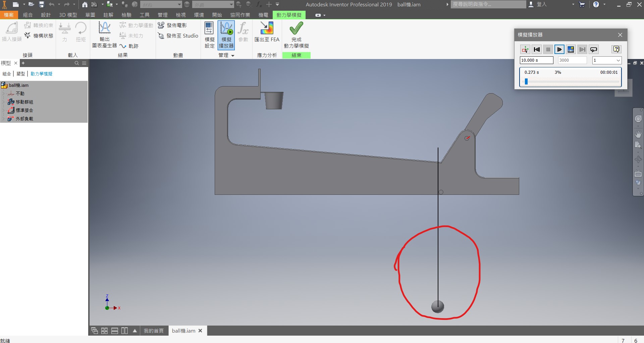Click the simulation progress slider handle
This screenshot has width=644, height=343.
click(x=526, y=81)
